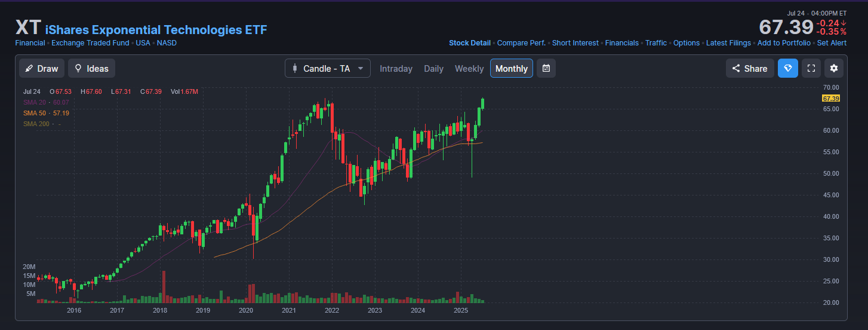Image resolution: width=868 pixels, height=330 pixels.
Task: Click the Vol 1.67M readout
Action: point(184,91)
